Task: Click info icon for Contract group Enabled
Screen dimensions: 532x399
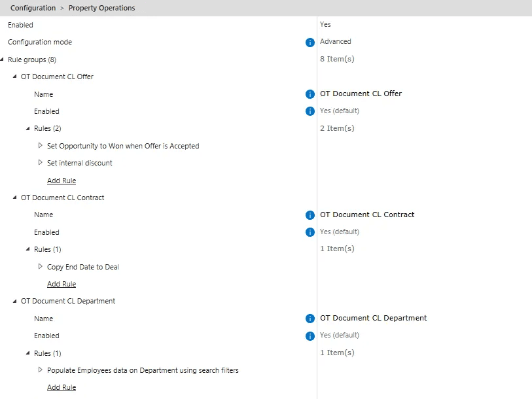Action: (310, 232)
